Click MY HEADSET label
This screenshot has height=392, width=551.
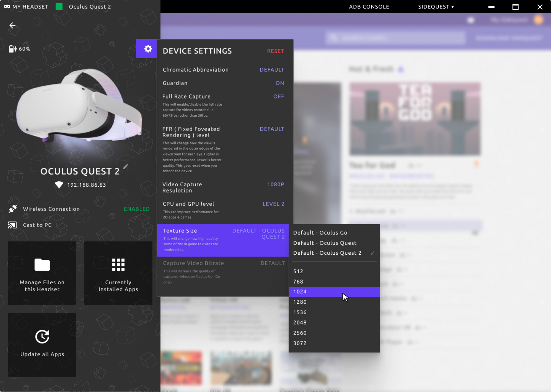point(30,7)
